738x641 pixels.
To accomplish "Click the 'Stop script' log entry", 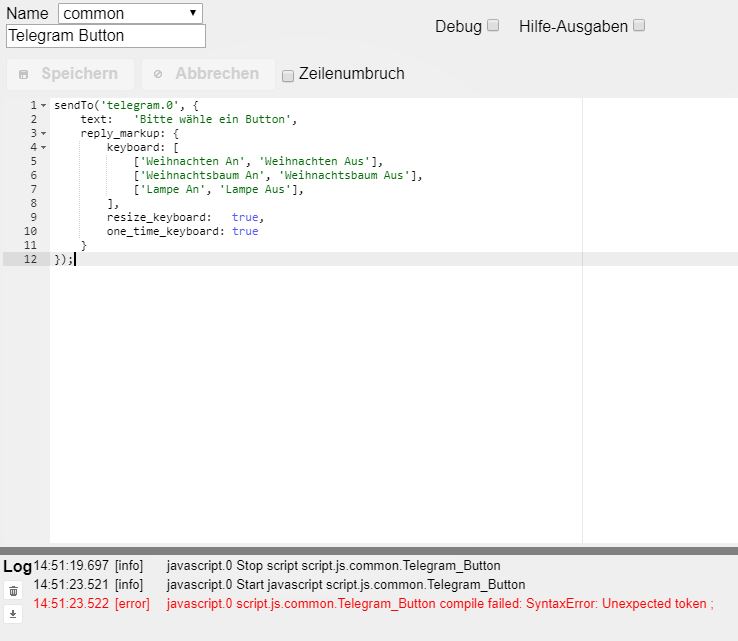I will pos(333,566).
